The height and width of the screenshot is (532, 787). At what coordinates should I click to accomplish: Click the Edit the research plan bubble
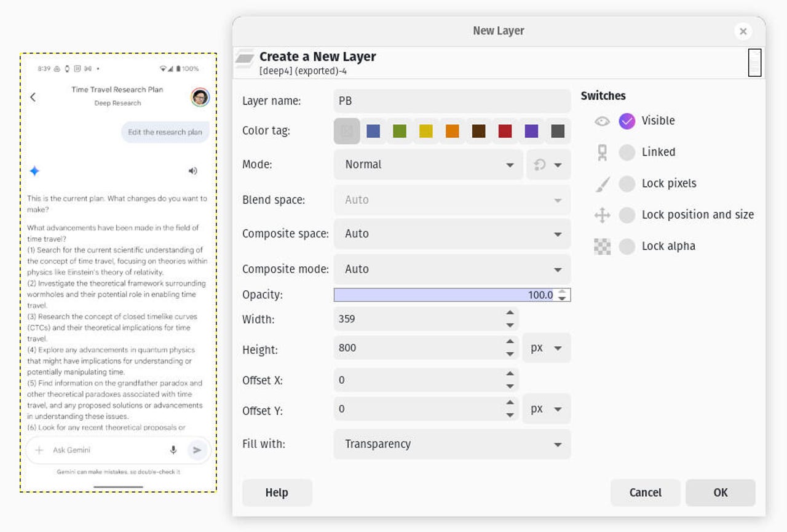coord(165,132)
